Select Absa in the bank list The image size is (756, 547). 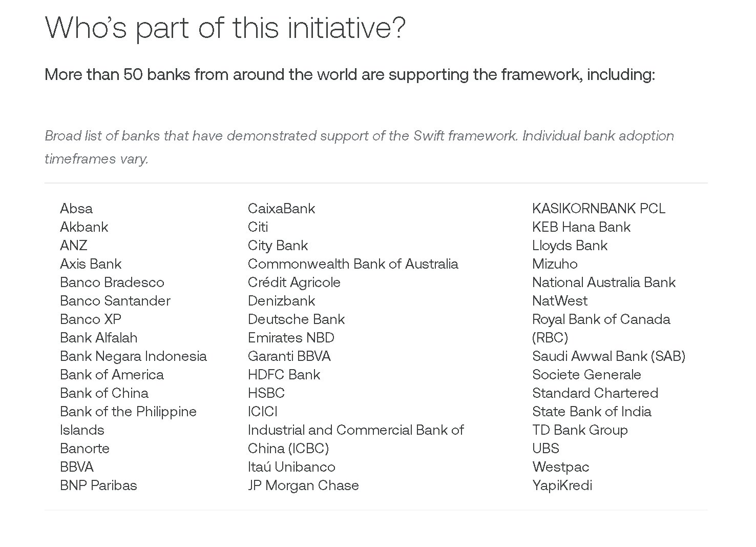point(76,209)
